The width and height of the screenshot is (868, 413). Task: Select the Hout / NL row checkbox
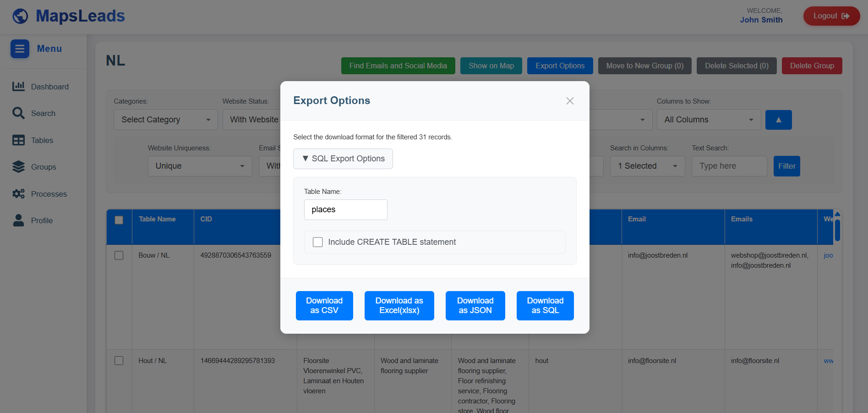[119, 361]
